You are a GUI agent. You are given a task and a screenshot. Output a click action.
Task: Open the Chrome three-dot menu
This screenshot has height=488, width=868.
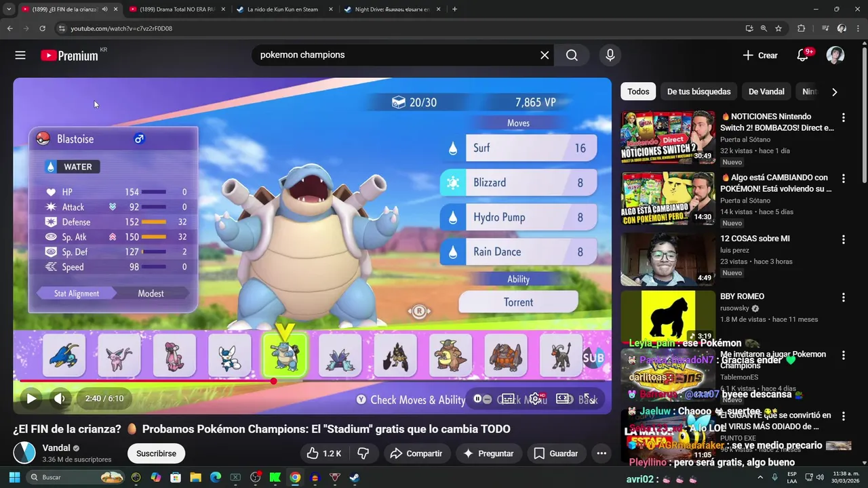click(857, 28)
